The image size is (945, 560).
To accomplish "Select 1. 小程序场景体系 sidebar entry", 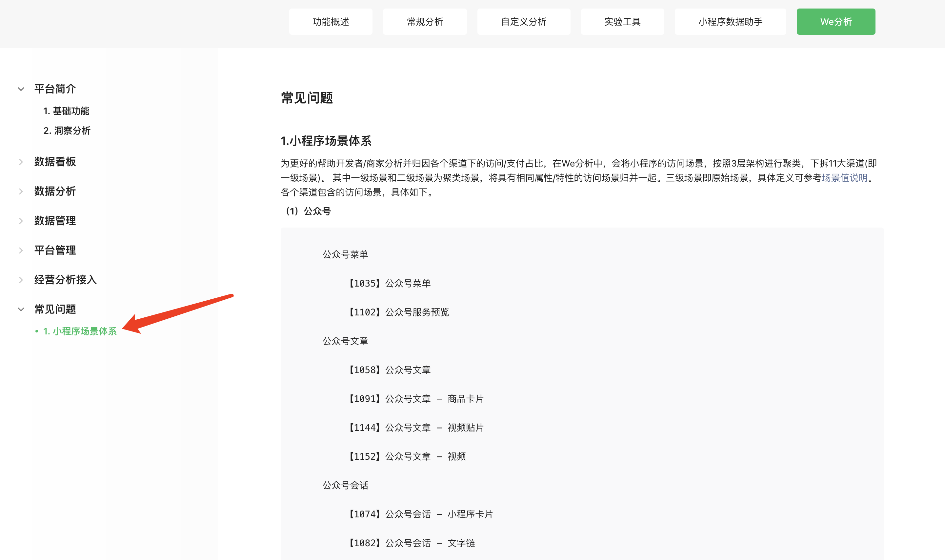I will point(80,331).
